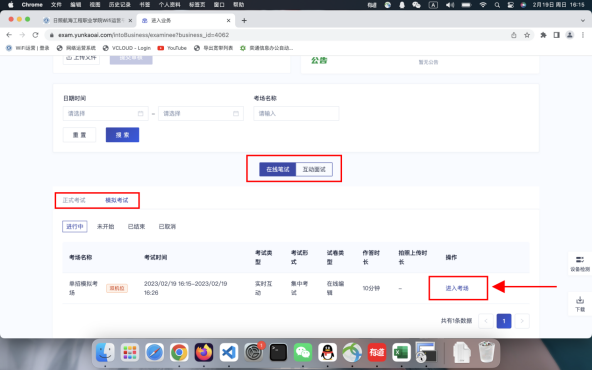Open System Preferences from the Dock
The width and height of the screenshot is (592, 370).
click(x=253, y=353)
